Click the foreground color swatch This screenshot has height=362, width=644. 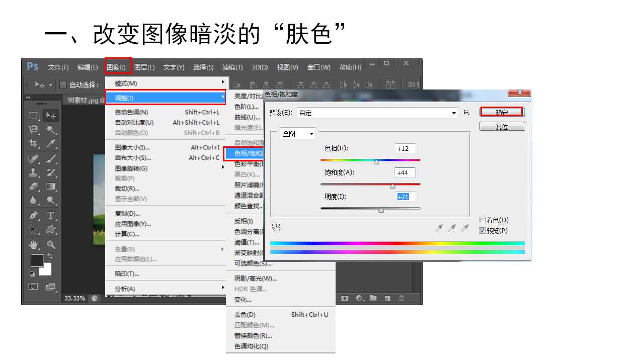(x=37, y=260)
